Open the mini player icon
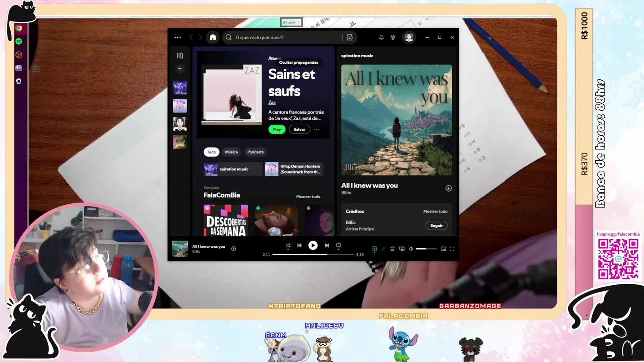 [x=443, y=249]
